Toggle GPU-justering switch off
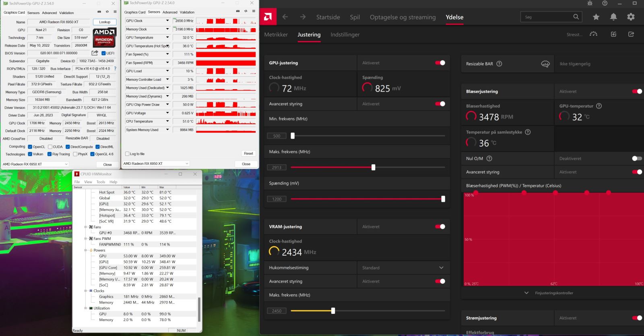This screenshot has width=644, height=336. coord(440,63)
